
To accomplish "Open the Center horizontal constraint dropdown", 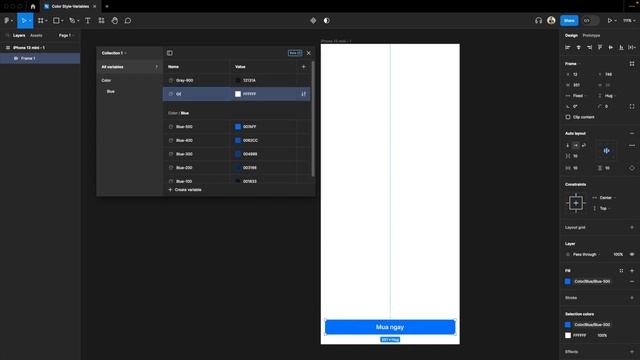I will 605,198.
